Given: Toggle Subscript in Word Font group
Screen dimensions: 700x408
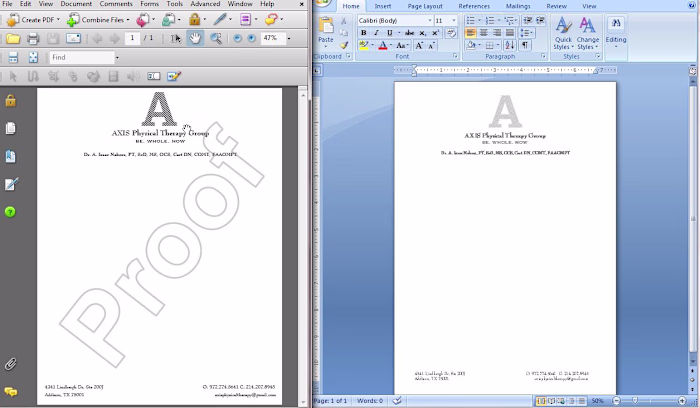Looking at the screenshot, I should (422, 33).
